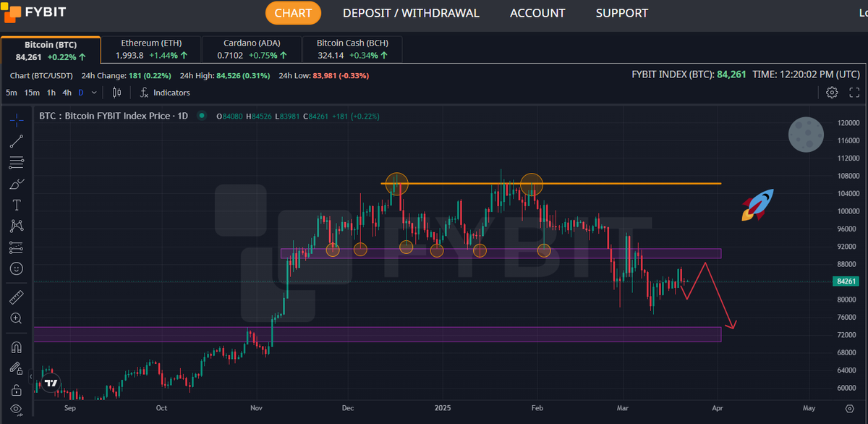Enter fullscreen chart mode
Viewport: 868px width, 424px height.
[x=854, y=93]
